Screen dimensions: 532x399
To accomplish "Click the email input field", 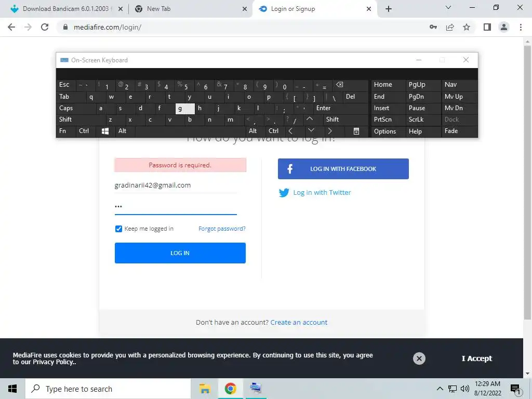I will tap(176, 185).
